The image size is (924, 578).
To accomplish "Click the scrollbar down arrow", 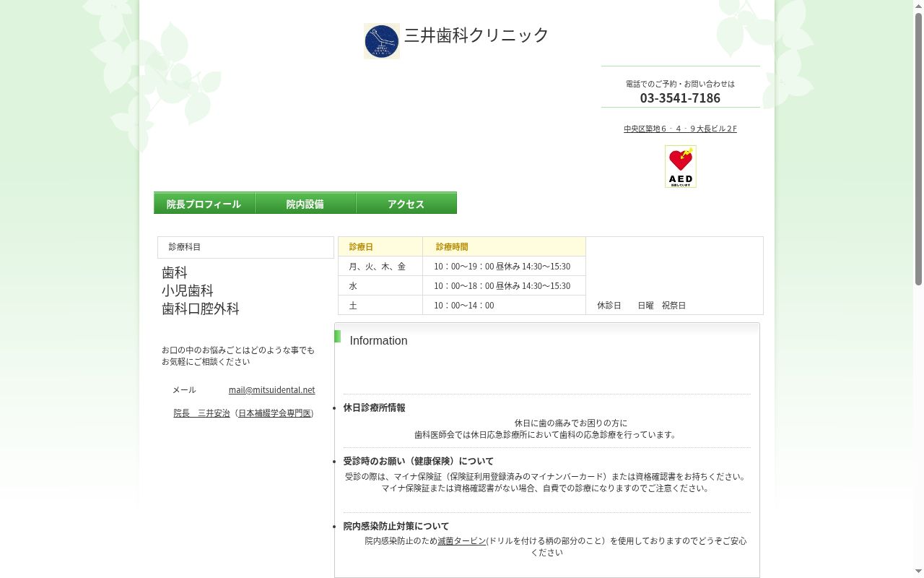I will [x=918, y=571].
